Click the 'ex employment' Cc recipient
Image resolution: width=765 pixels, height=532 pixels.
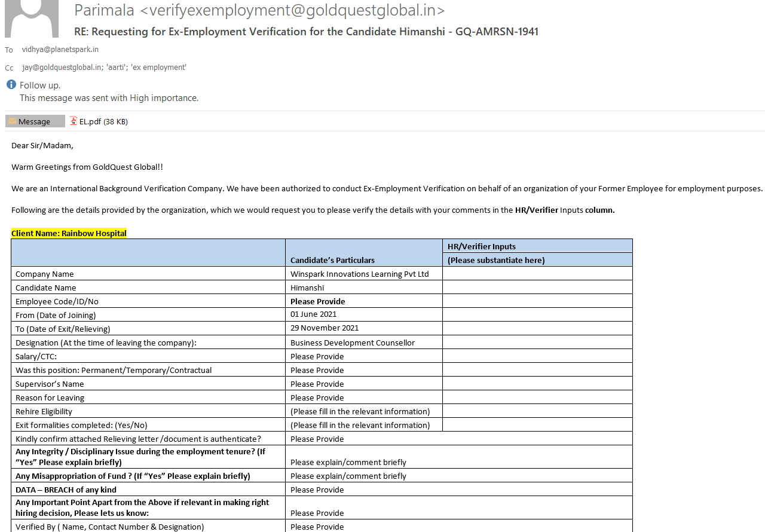[158, 68]
